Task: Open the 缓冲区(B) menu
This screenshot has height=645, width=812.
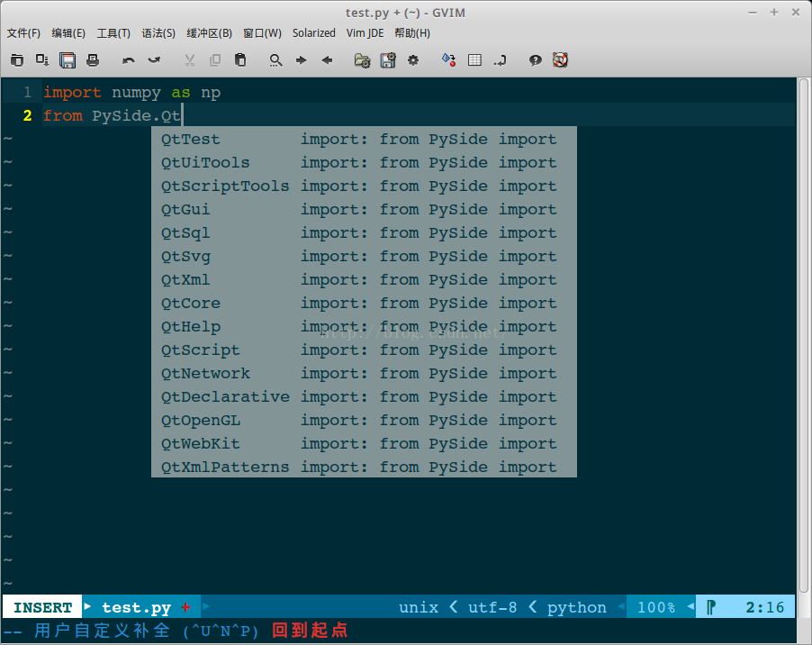Action: click(209, 33)
